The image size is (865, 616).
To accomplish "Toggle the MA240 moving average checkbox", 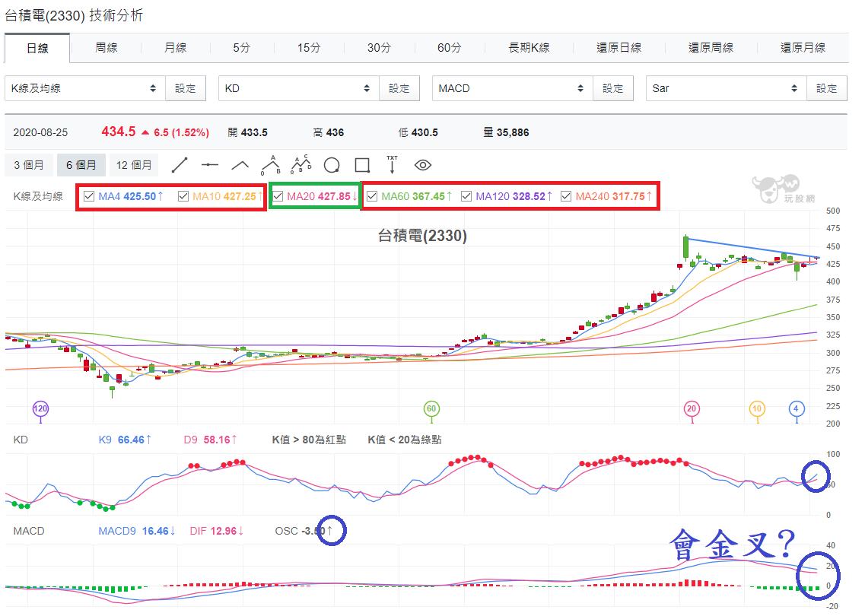I will [565, 196].
